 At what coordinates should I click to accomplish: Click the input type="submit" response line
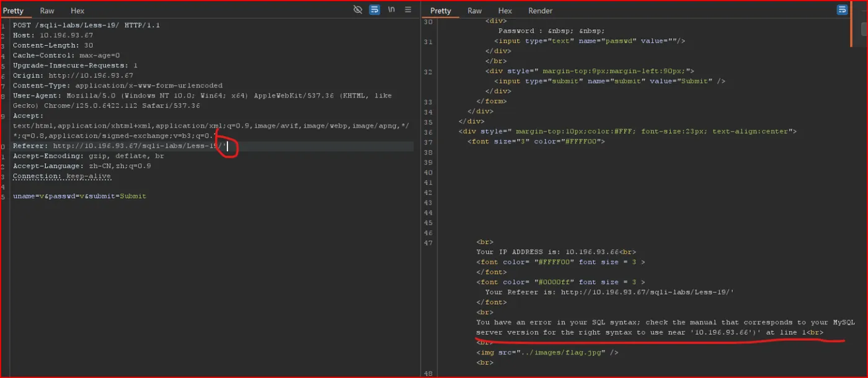click(x=609, y=81)
